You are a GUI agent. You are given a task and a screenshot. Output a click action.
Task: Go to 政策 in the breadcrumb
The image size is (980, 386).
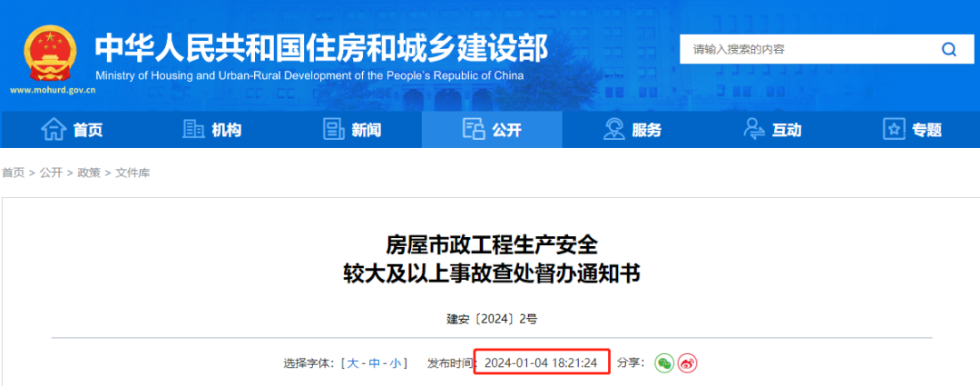coord(89,173)
